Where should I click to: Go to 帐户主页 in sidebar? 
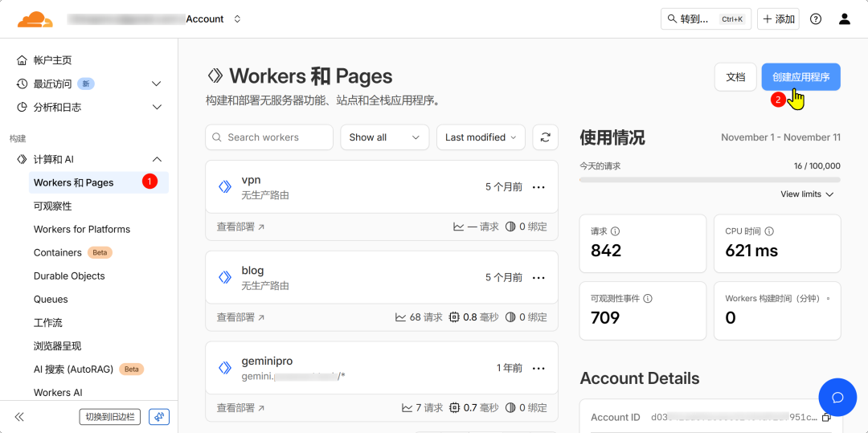[52, 60]
